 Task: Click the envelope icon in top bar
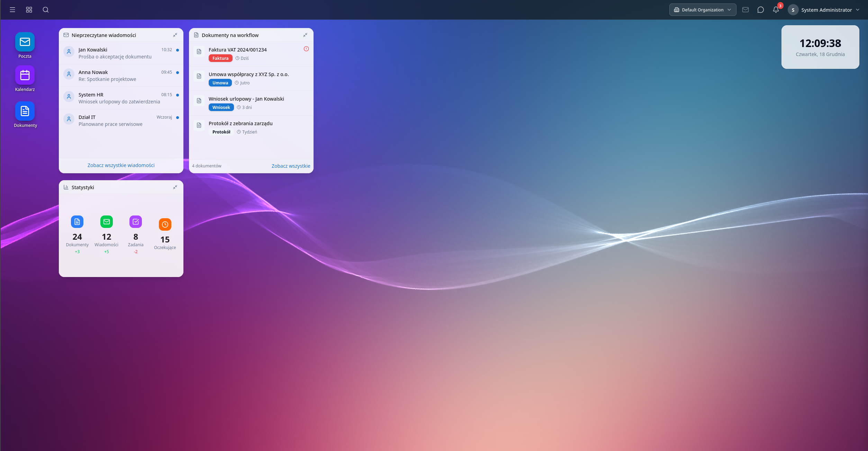pyautogui.click(x=745, y=10)
